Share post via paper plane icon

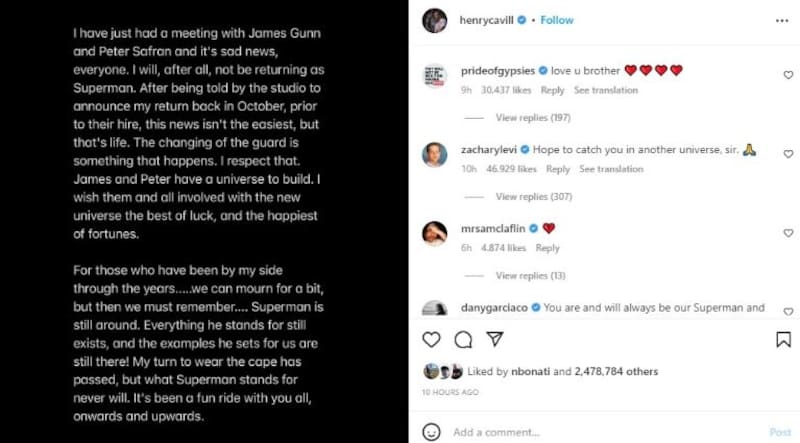coord(495,340)
